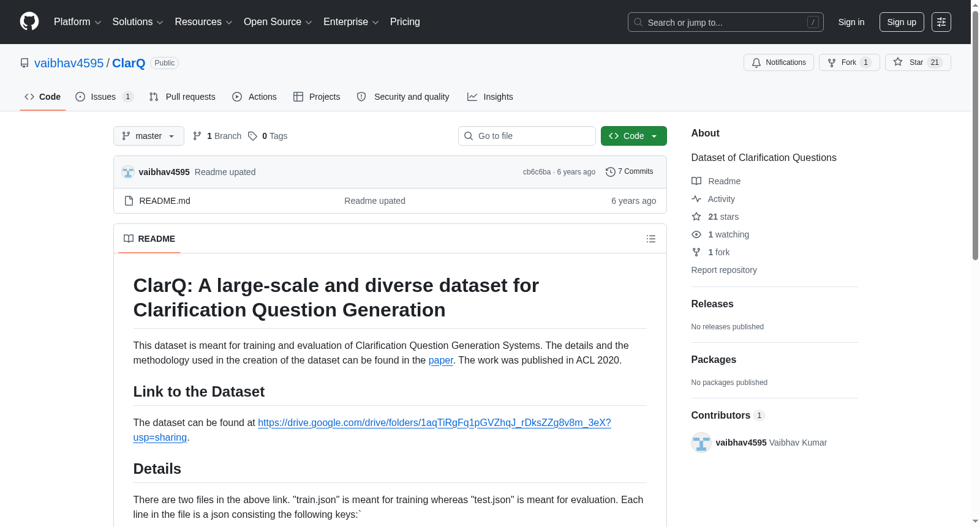Star the ClarQ repository
The image size is (980, 527).
[918, 62]
